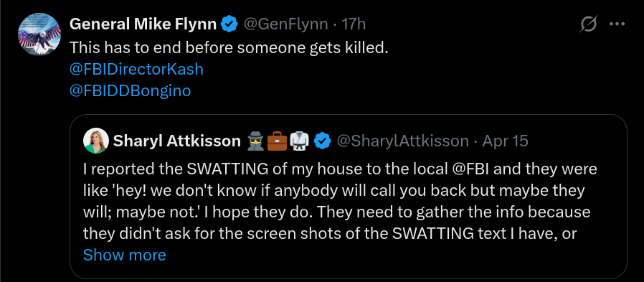Screen dimensions: 644x282
Task: Expand quoted post with Show more
Action: 125,255
